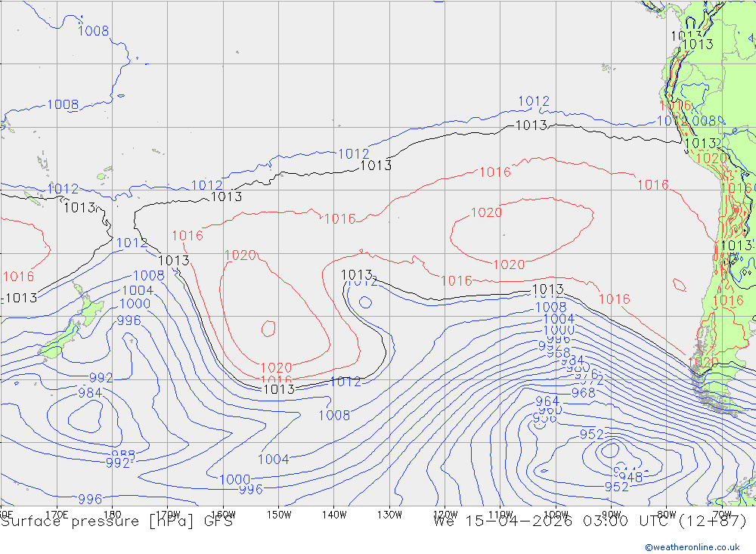
Task: Click the 964 isobar label
Action: coord(547,401)
